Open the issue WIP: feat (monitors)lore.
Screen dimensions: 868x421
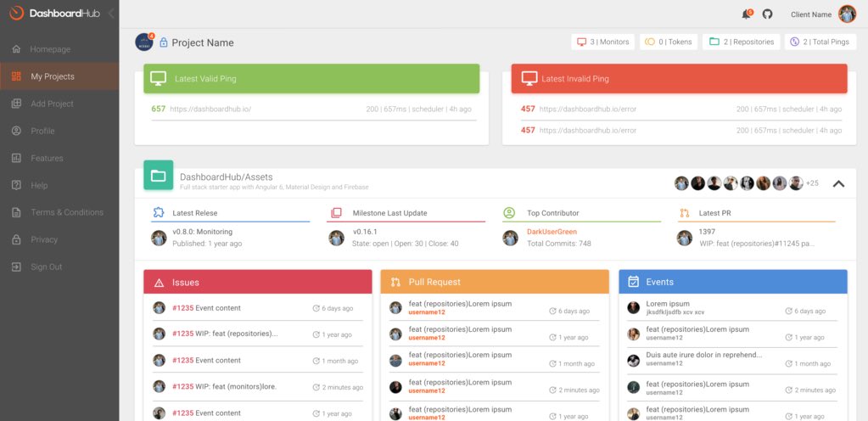[257, 387]
